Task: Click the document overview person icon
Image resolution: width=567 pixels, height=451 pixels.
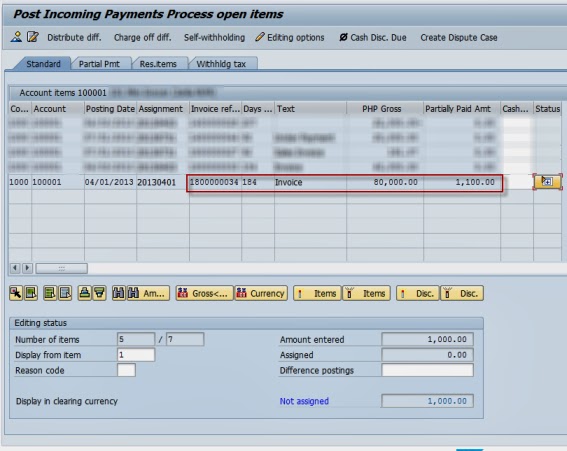Action: (16, 37)
